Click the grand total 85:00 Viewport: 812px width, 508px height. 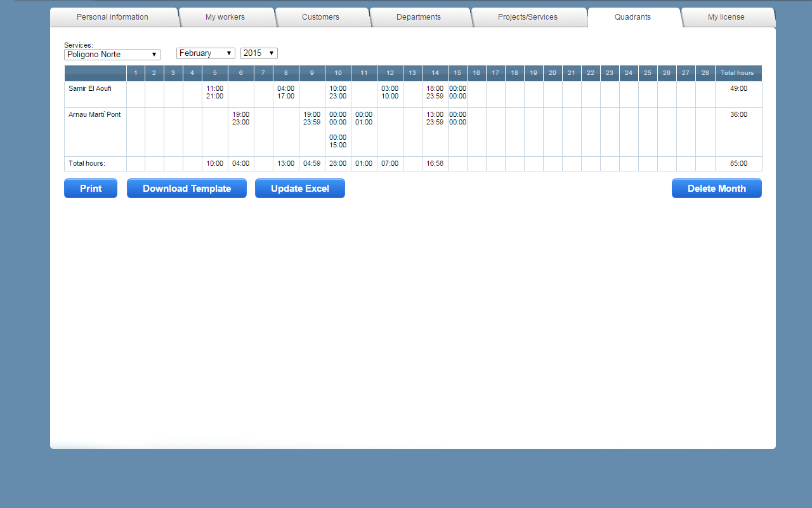[738, 163]
